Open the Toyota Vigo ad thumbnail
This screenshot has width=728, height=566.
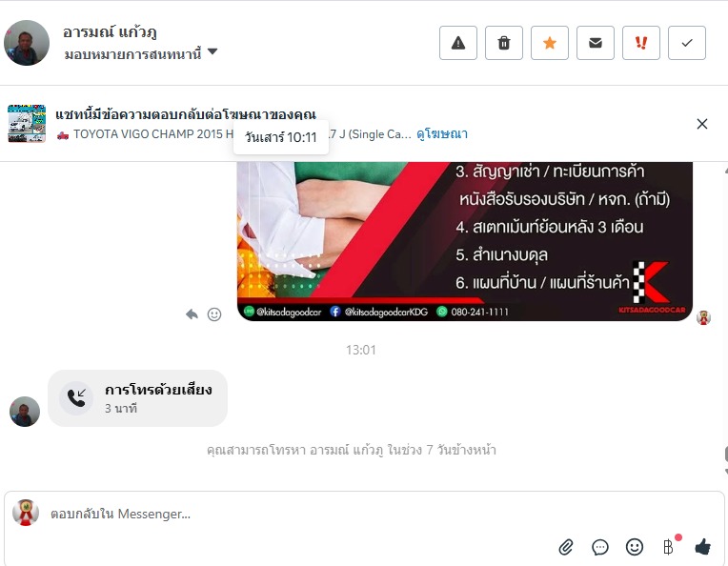click(x=27, y=124)
